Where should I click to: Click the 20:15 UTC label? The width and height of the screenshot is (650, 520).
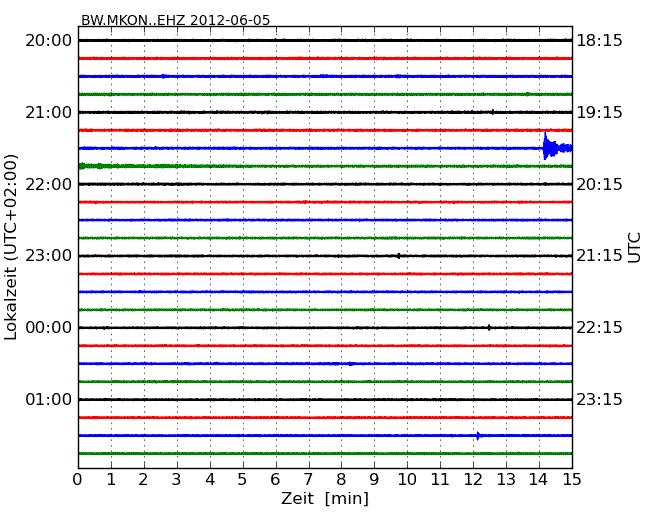pyautogui.click(x=599, y=184)
